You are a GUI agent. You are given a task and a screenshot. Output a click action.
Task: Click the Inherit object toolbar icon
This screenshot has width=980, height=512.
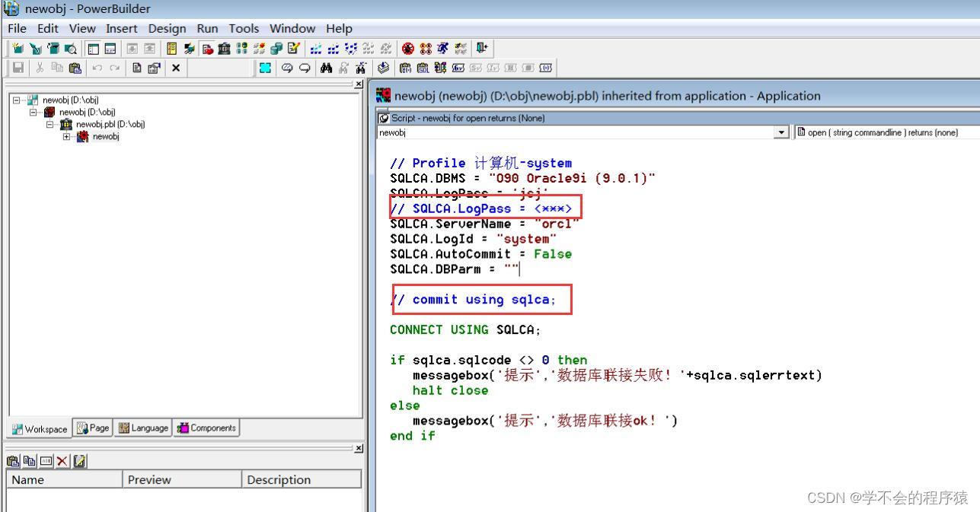point(34,49)
